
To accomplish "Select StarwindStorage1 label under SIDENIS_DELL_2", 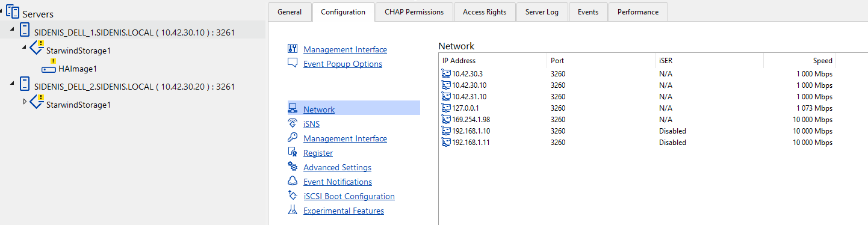I will [x=78, y=105].
